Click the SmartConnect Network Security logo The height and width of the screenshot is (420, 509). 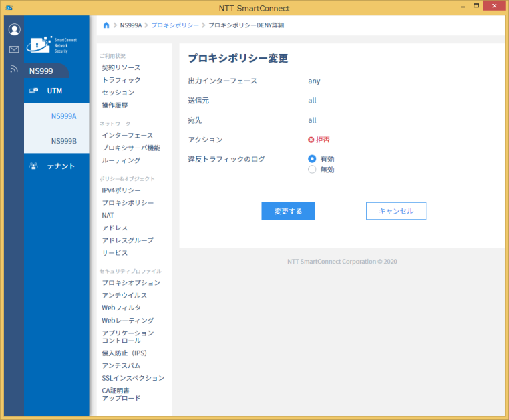52,45
